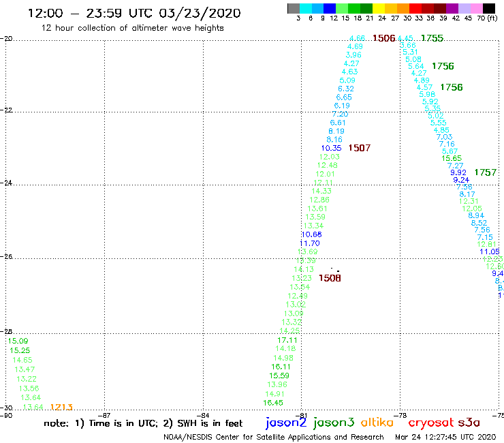Select the 1508 time stamp label

click(x=330, y=278)
